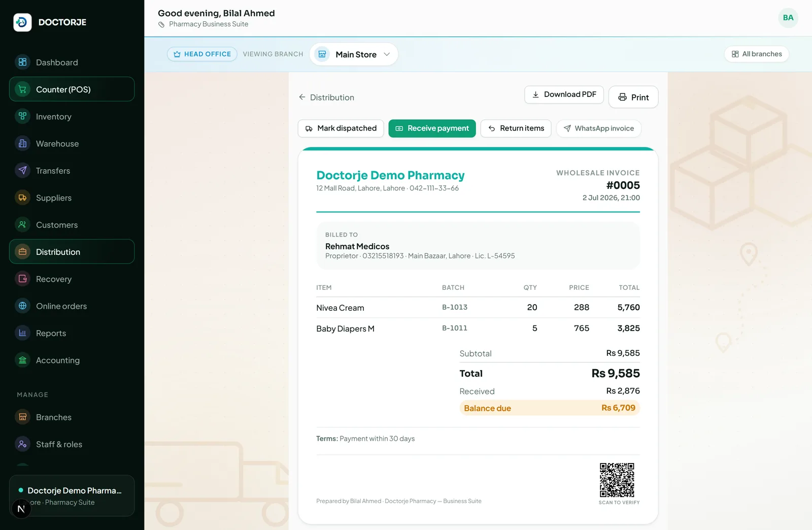Viewport: 812px width, 530px height.
Task: Click the Counter (POS) cart icon
Action: pos(22,89)
